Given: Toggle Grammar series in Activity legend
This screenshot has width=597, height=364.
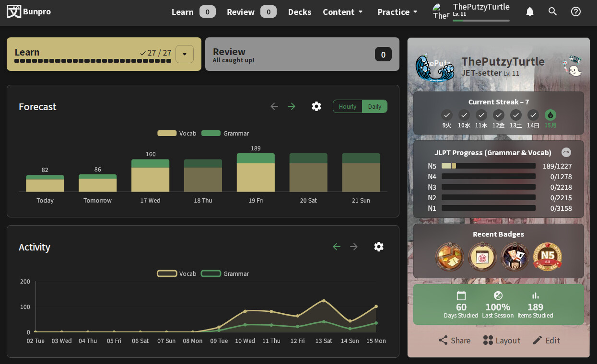Looking at the screenshot, I should (225, 273).
